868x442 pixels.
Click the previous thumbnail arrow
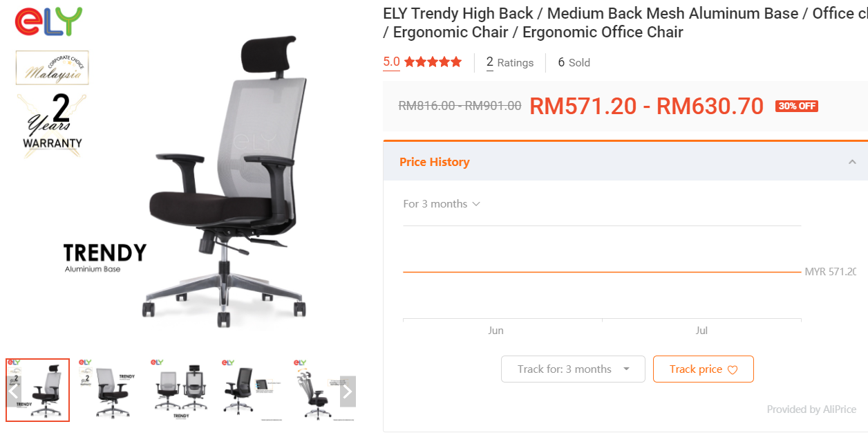coord(14,392)
